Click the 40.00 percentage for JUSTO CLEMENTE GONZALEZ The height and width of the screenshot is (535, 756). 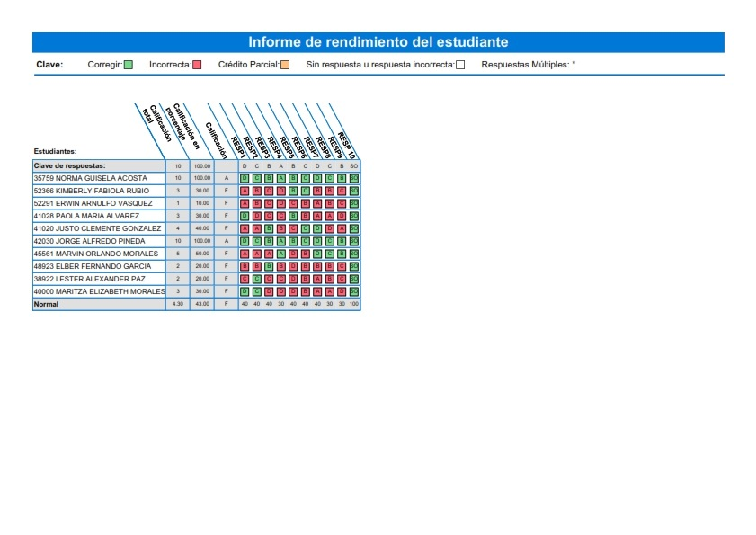pyautogui.click(x=202, y=228)
